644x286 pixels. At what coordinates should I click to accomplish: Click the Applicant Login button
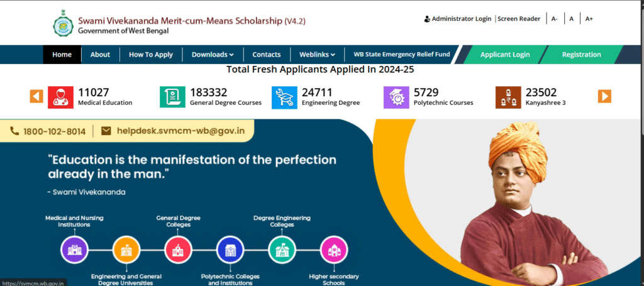click(x=505, y=55)
